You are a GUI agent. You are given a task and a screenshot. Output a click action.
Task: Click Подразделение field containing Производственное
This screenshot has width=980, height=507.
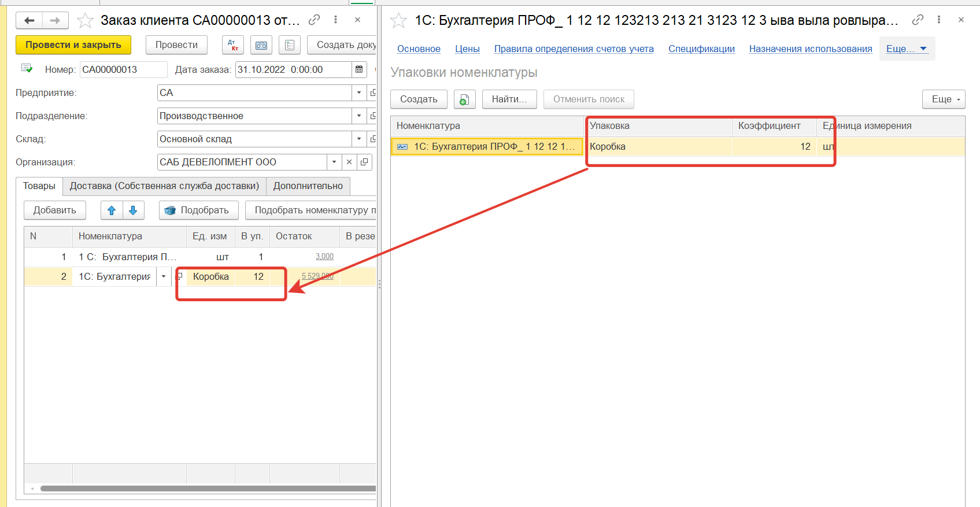point(254,116)
